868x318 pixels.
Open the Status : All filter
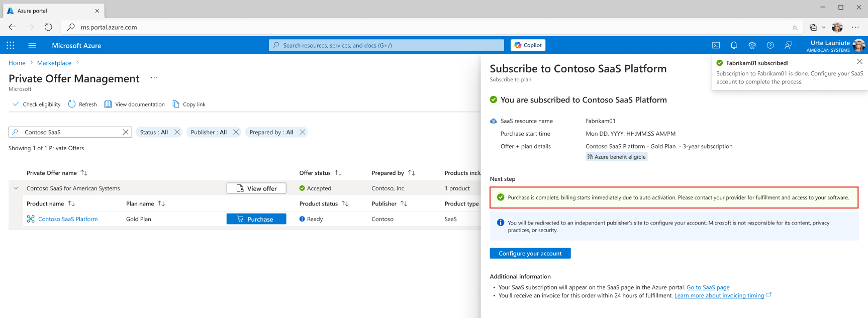click(154, 132)
